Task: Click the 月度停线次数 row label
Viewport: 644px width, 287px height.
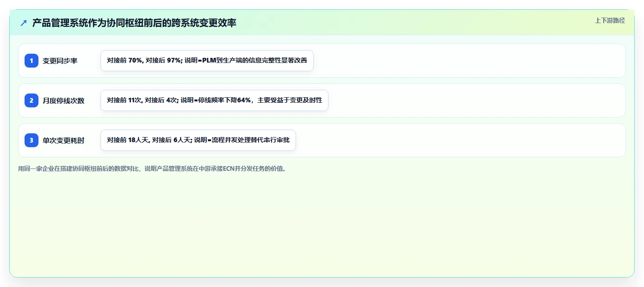Action: point(63,100)
